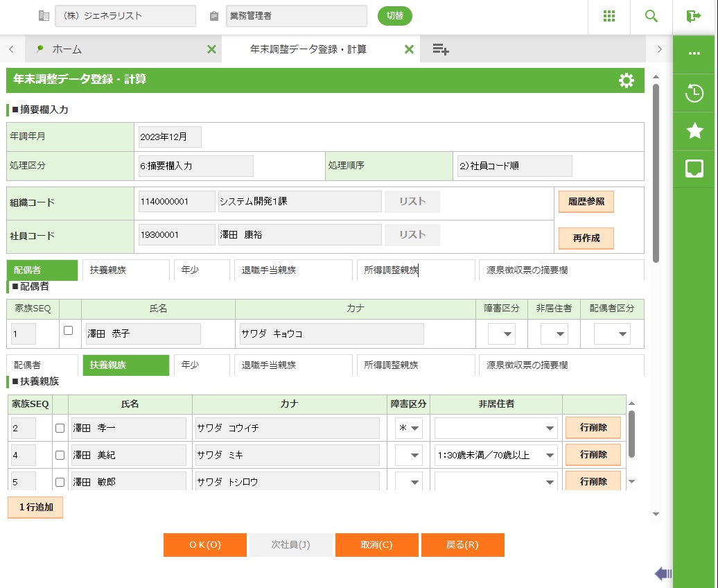718x588 pixels.
Task: Click the logout icon at top right
Action: [694, 17]
